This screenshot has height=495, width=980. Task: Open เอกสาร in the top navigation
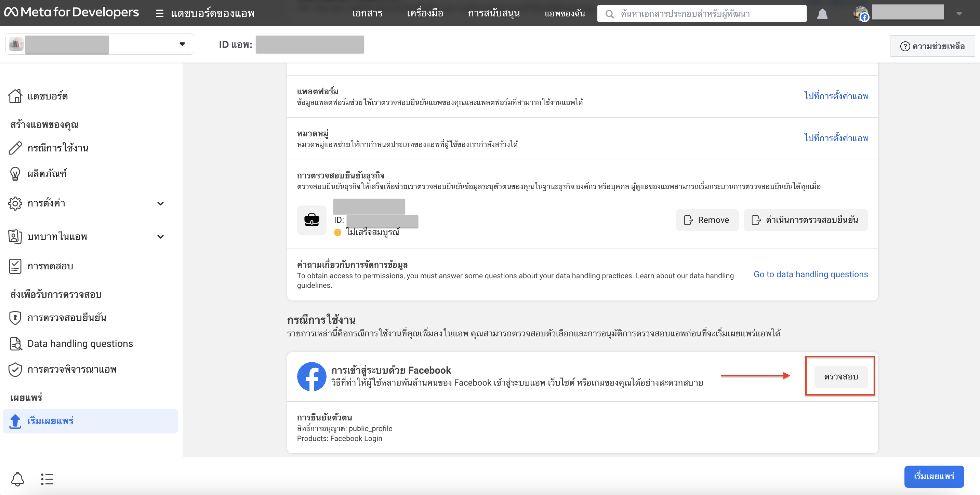tap(367, 13)
